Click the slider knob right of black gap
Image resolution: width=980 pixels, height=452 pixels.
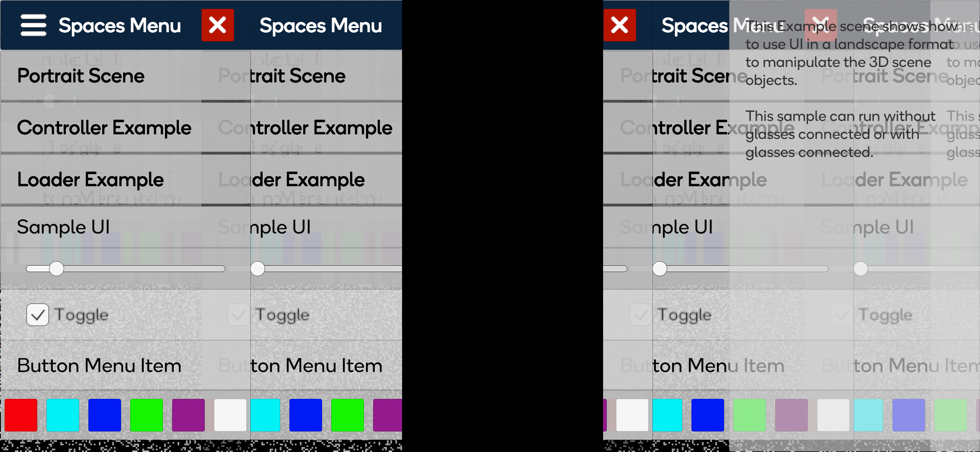[660, 269]
